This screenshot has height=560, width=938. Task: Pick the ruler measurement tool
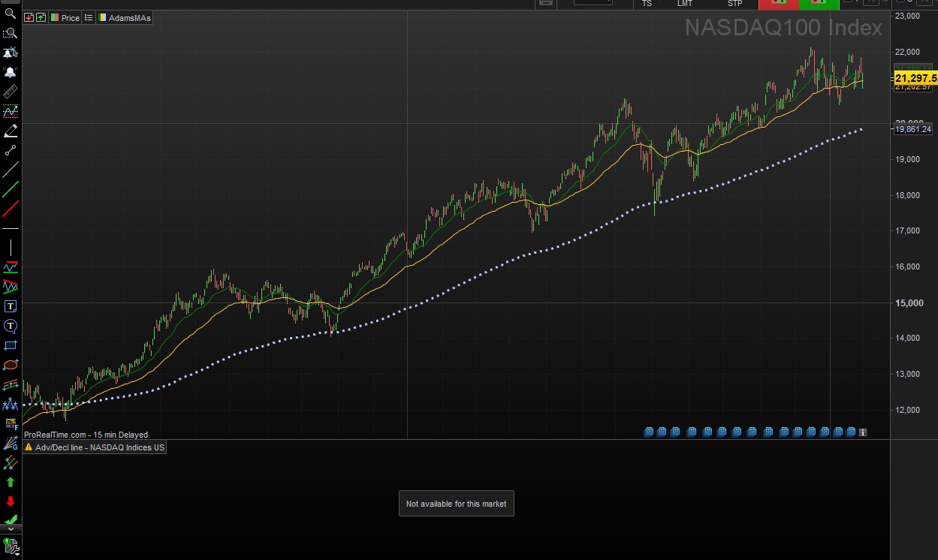click(11, 92)
